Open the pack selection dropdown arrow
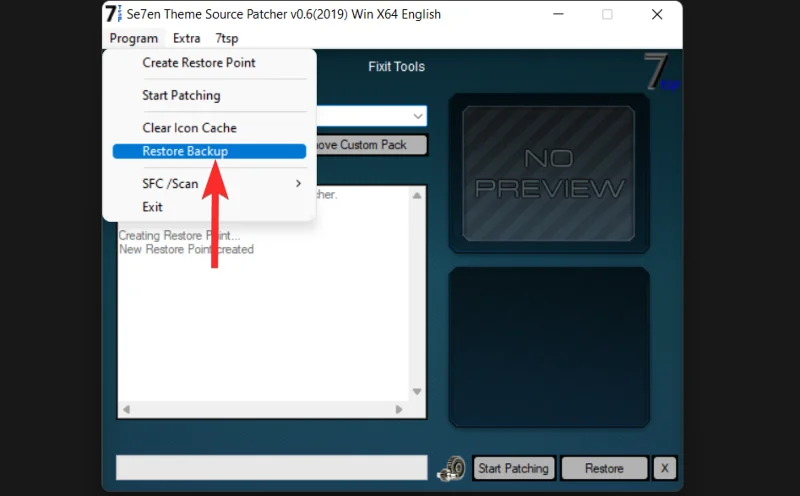The width and height of the screenshot is (800, 496). click(417, 116)
